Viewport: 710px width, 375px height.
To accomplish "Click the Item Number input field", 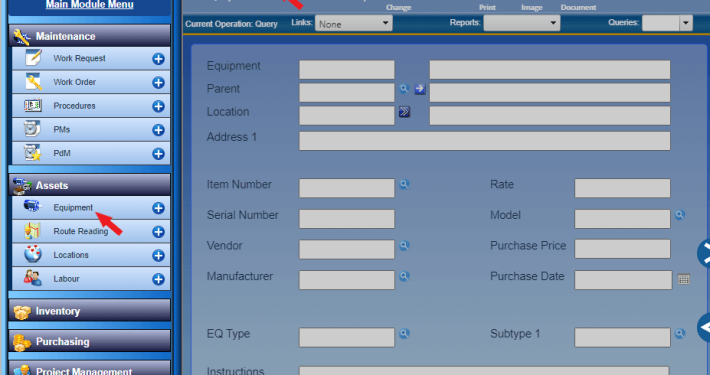I will point(347,188).
